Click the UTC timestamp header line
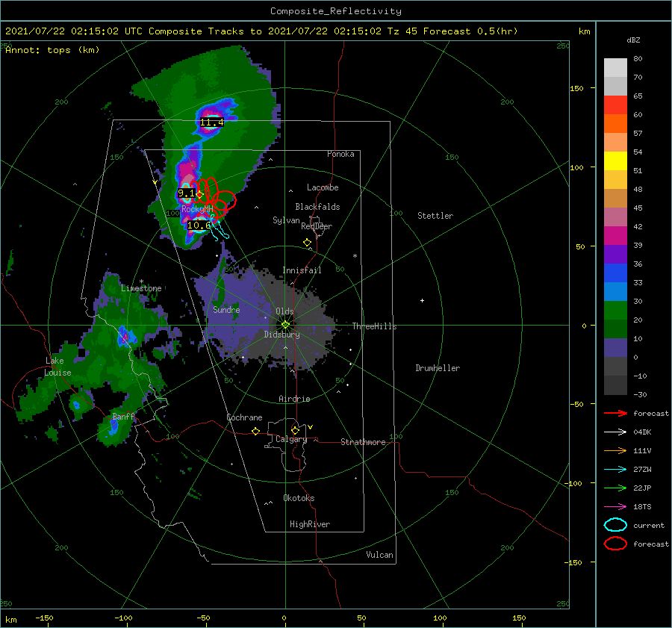672x628 pixels. click(x=261, y=31)
